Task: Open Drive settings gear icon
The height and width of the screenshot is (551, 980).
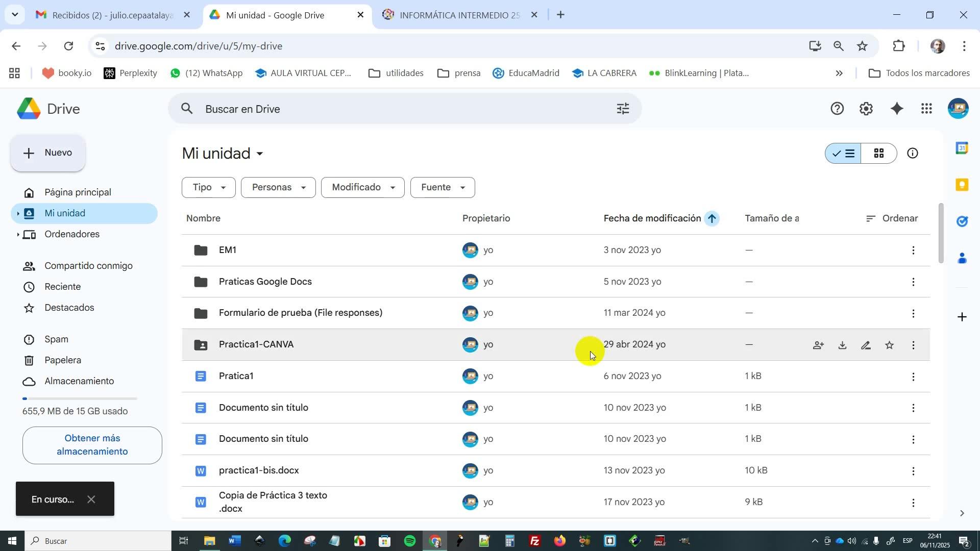Action: [x=866, y=109]
